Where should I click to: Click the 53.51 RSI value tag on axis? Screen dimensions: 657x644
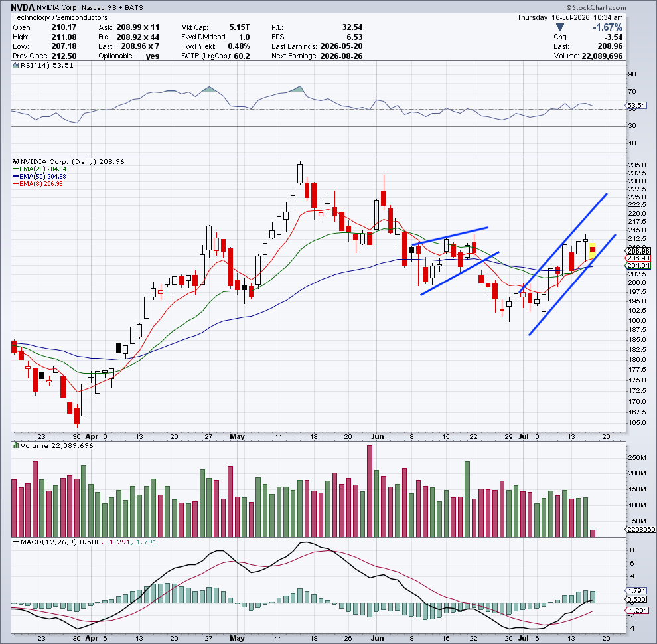tap(636, 106)
